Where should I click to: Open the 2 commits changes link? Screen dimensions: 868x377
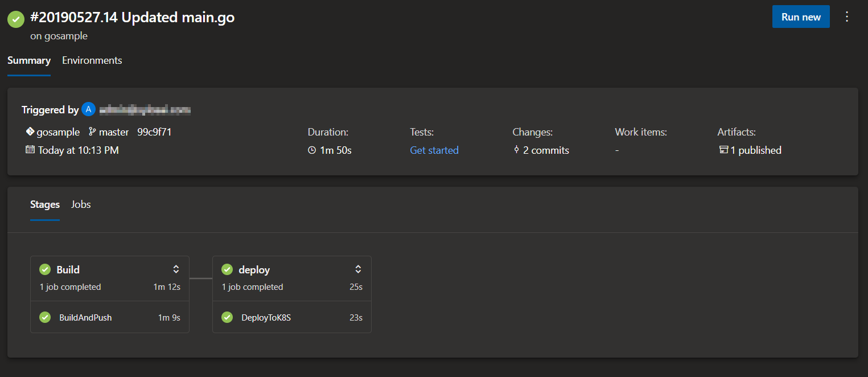546,150
